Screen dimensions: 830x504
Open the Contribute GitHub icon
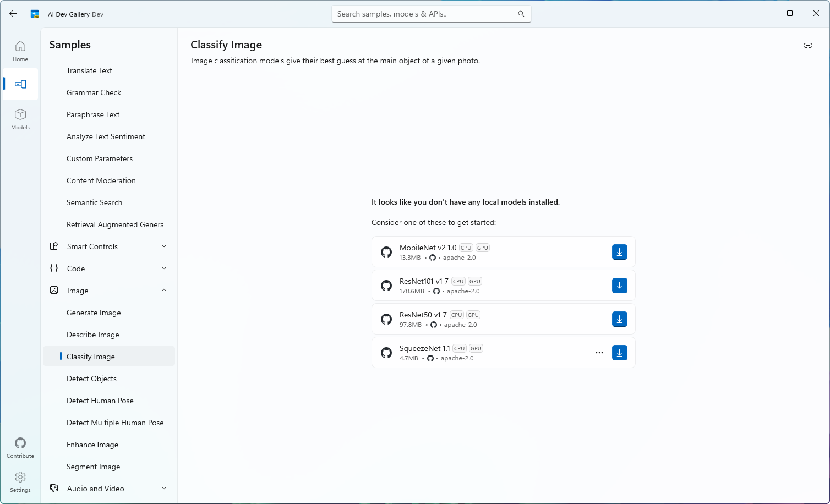(x=20, y=447)
